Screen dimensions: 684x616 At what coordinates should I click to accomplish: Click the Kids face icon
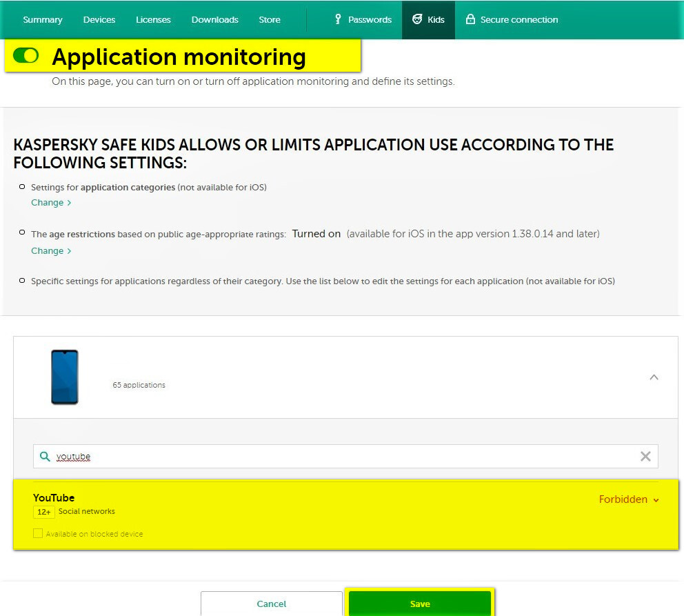[417, 19]
